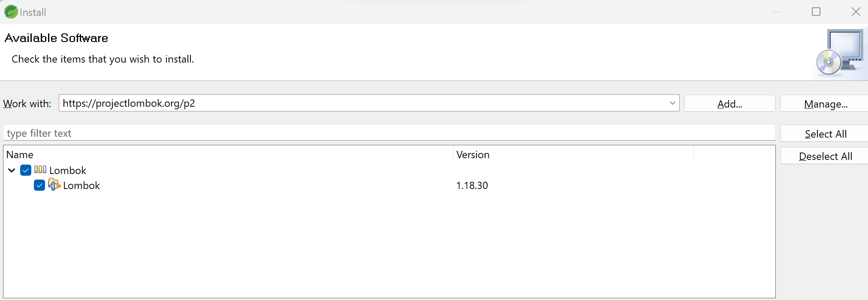Focus the type filter text field
Viewport: 868px width, 300px height.
[x=386, y=133]
